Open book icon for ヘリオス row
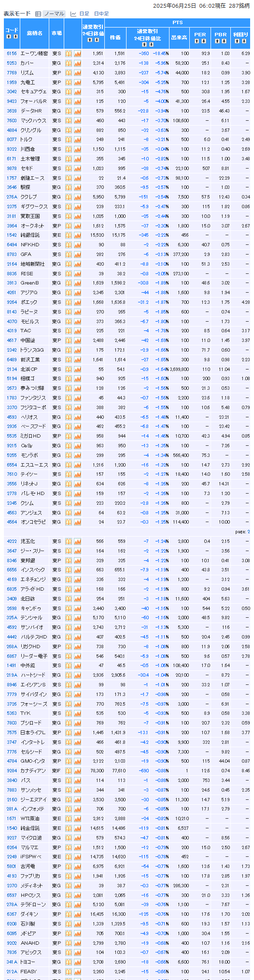The width and height of the screenshot is (254, 980). point(69,417)
